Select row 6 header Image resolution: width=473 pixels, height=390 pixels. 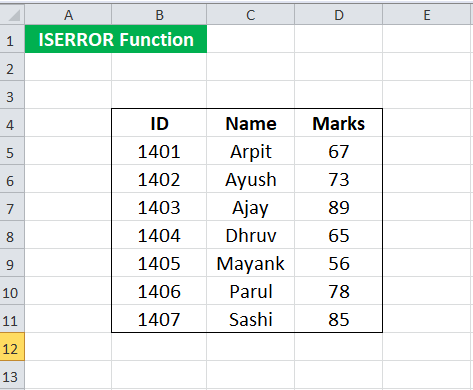point(12,179)
